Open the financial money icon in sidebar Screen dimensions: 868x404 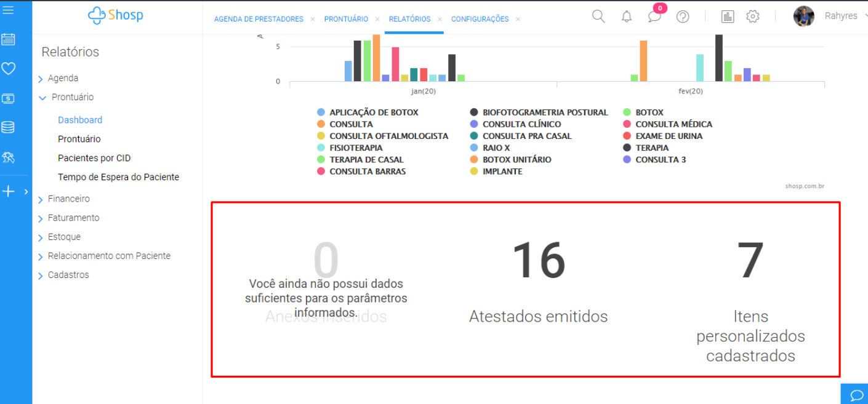(8, 98)
